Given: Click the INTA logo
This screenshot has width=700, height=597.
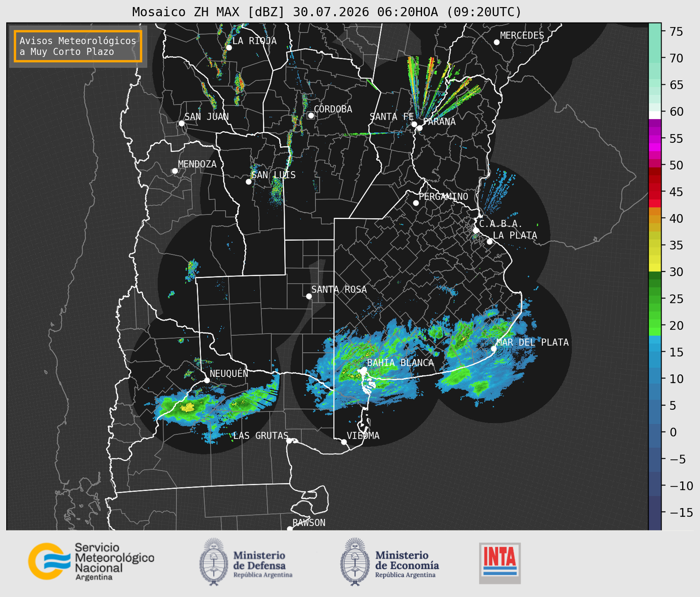Looking at the screenshot, I should click(x=500, y=563).
